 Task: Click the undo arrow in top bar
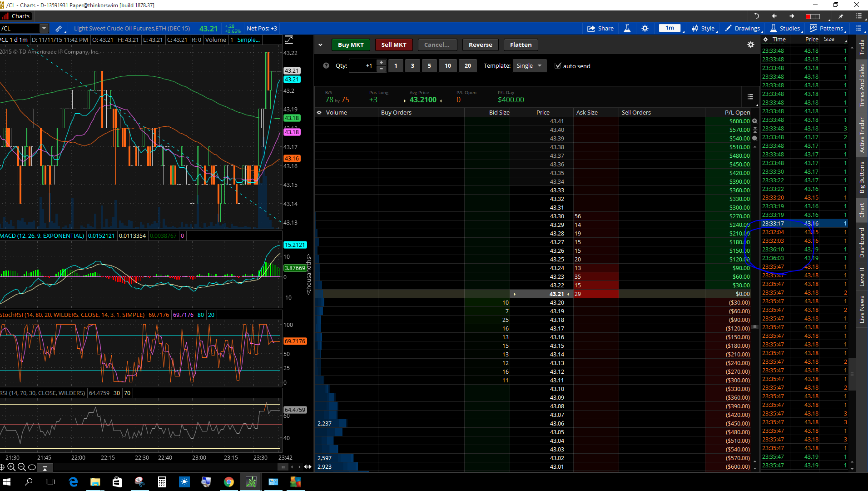[756, 16]
